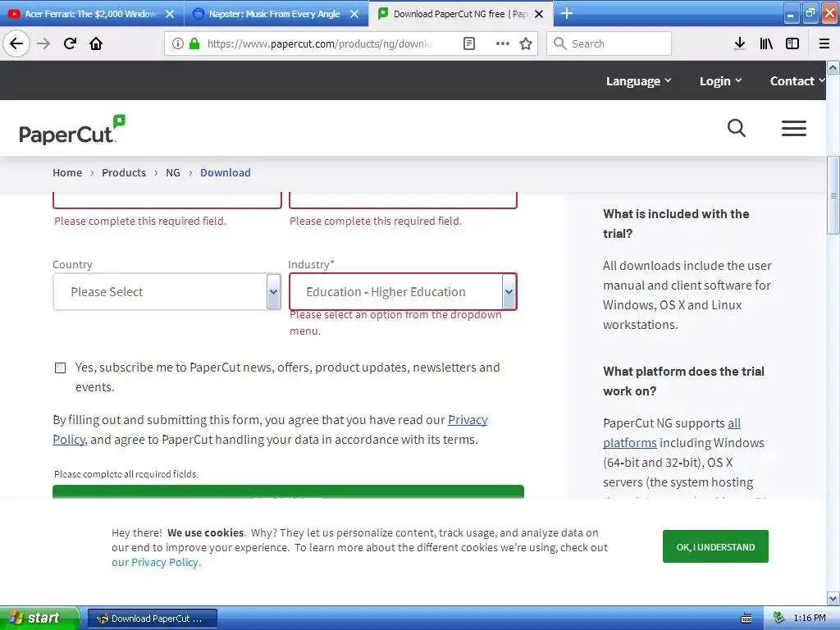840x630 pixels.
Task: Click the green padlock security icon
Action: 194,44
